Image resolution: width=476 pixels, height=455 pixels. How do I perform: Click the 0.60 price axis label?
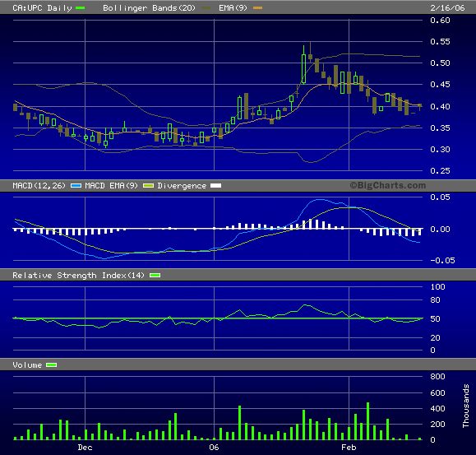pyautogui.click(x=440, y=20)
